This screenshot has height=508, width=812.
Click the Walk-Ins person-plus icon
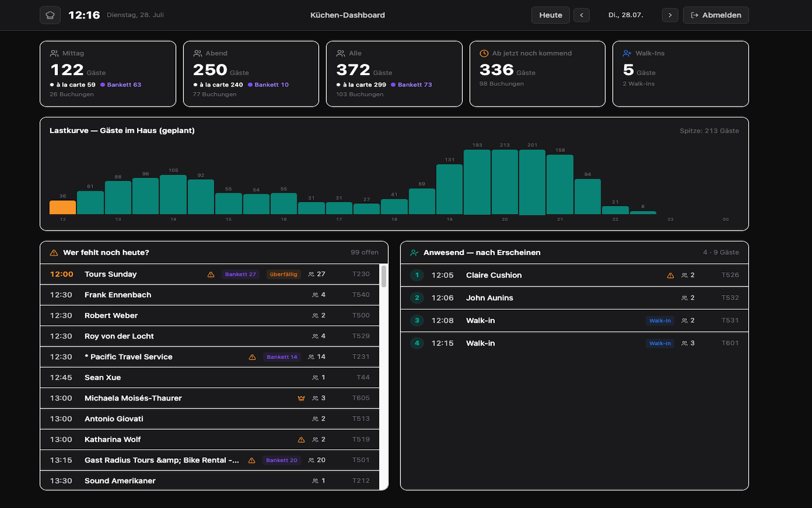(x=627, y=53)
